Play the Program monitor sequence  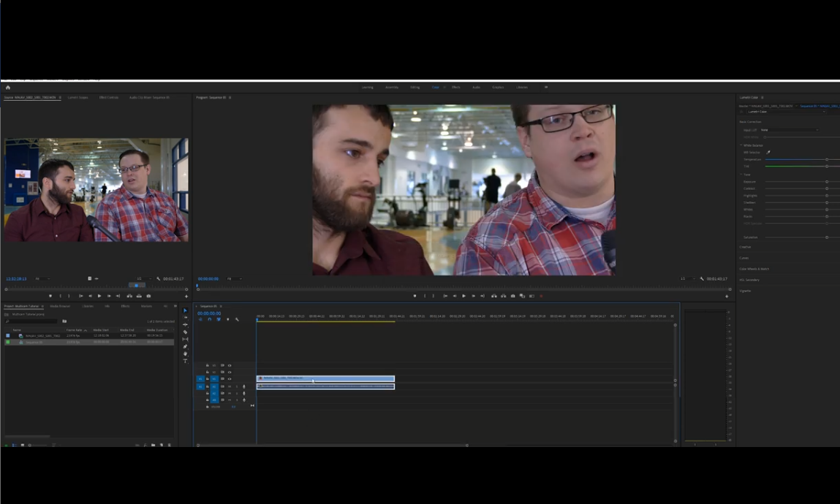[x=463, y=296]
